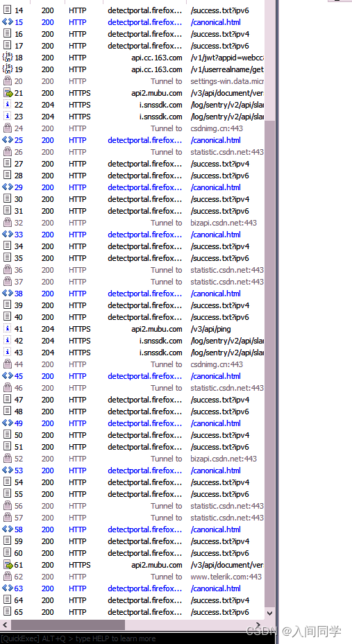The height and width of the screenshot is (644, 352).
Task: Click the lock icon of session 44
Action: tap(7, 364)
